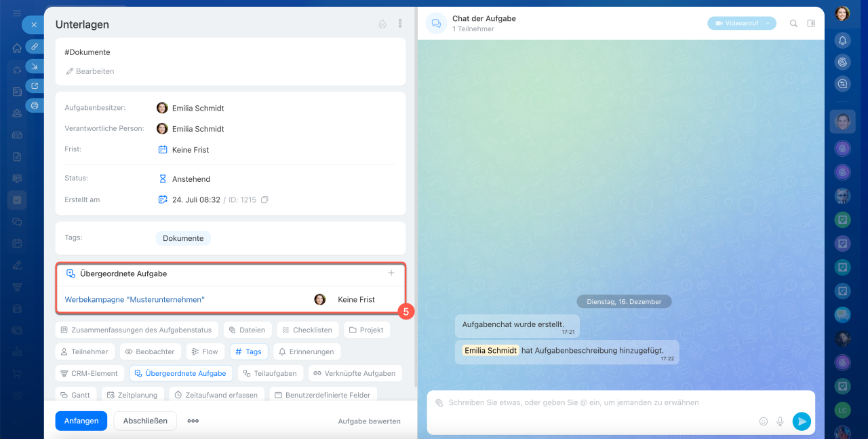Image resolution: width=868 pixels, height=439 pixels.
Task: Toggle the Teilnehmer field chip
Action: pyautogui.click(x=85, y=351)
